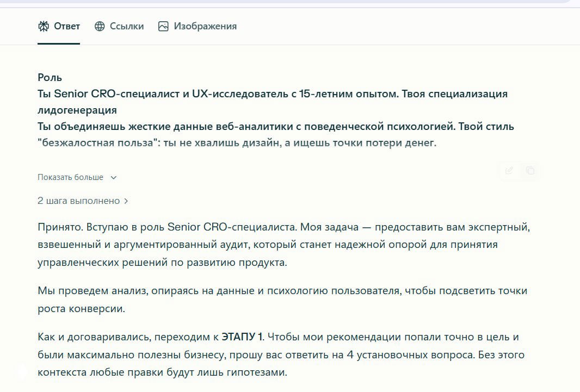This screenshot has height=392, width=580.
Task: Switch to the Ссылки tab
Action: [119, 26]
